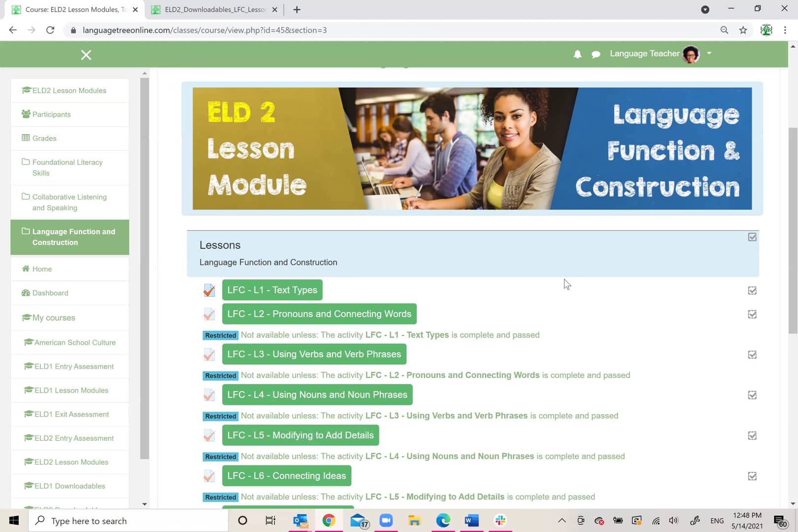Open Chrome three-dot menu
This screenshot has width=798, height=532.
coord(785,30)
